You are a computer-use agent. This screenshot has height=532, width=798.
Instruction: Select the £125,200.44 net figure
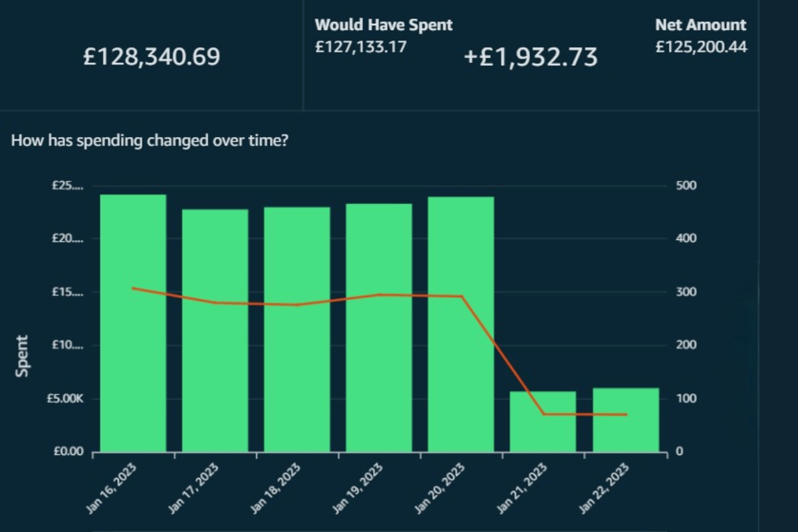[700, 47]
